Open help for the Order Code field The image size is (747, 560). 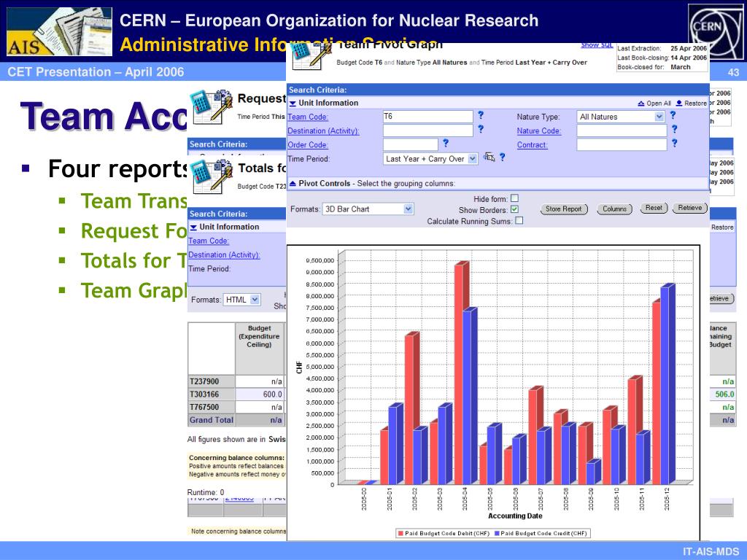tap(446, 143)
